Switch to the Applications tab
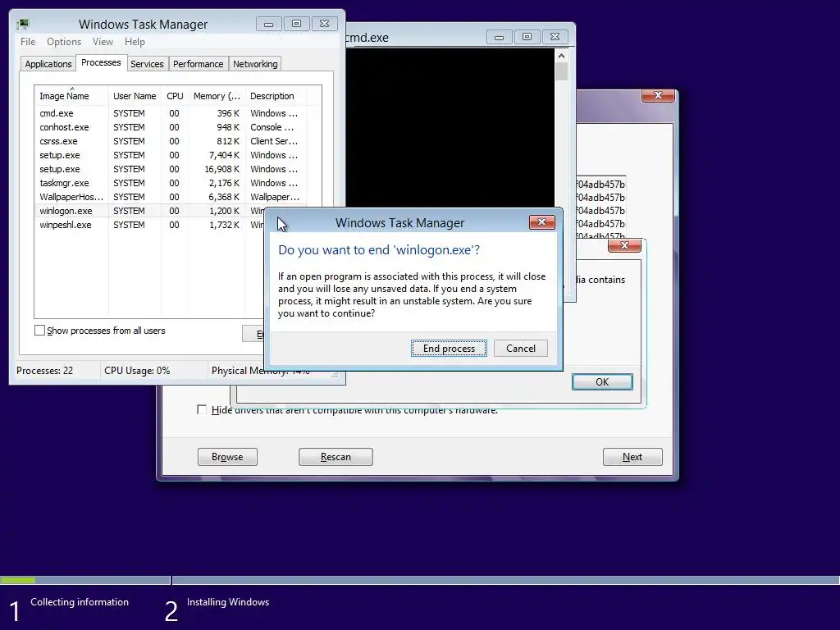The width and height of the screenshot is (840, 630). pos(48,64)
